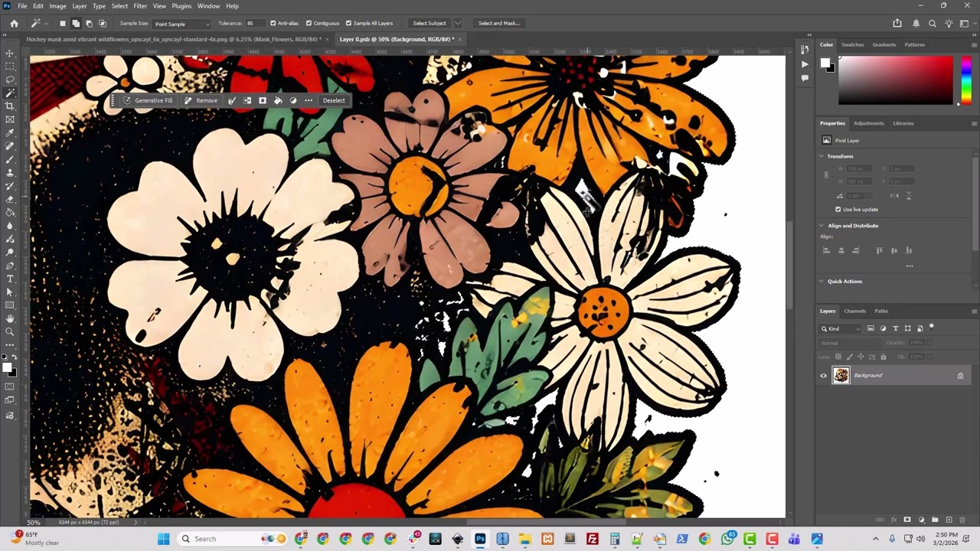
Task: Open the layer Kind filter dropdown
Action: coord(841,328)
